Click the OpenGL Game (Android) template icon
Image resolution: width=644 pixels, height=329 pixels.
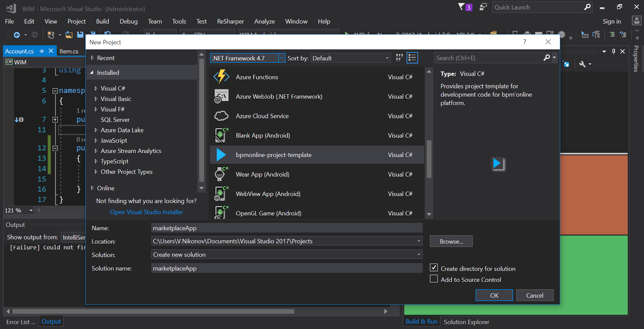point(221,212)
